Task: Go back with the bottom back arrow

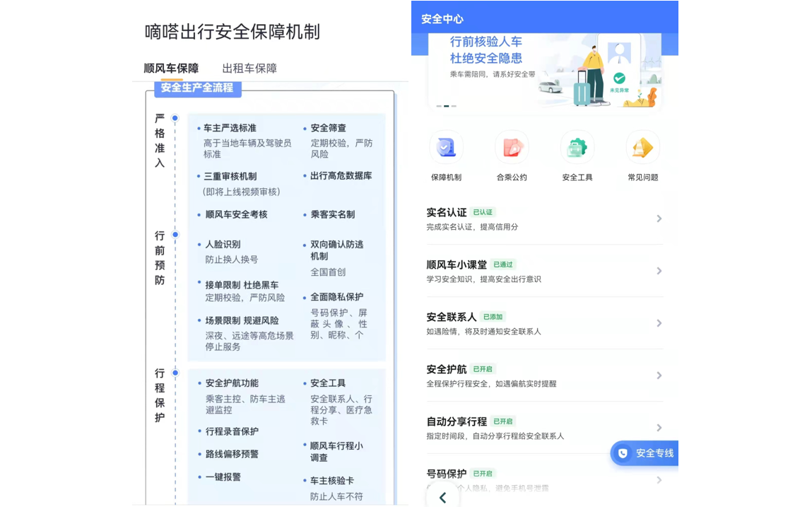Action: (x=443, y=498)
